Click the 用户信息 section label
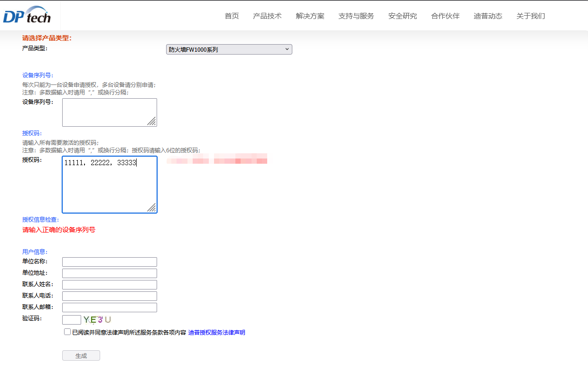 pyautogui.click(x=35, y=252)
